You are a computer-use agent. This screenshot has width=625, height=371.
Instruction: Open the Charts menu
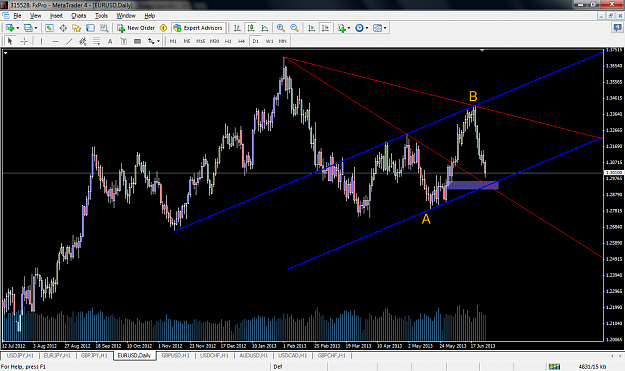(x=79, y=16)
